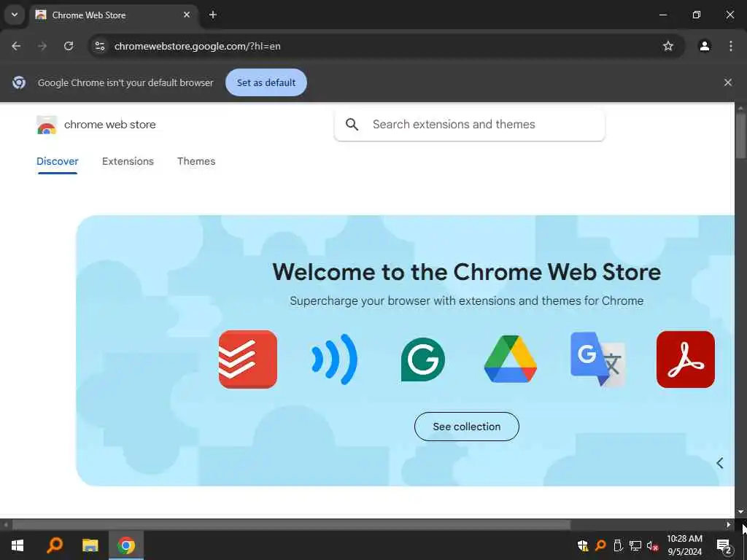The width and height of the screenshot is (747, 560).
Task: Click the address bar URL
Action: pyautogui.click(x=197, y=46)
